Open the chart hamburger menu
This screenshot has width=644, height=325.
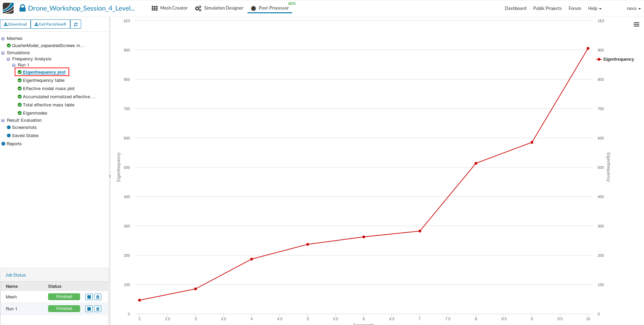click(x=636, y=25)
